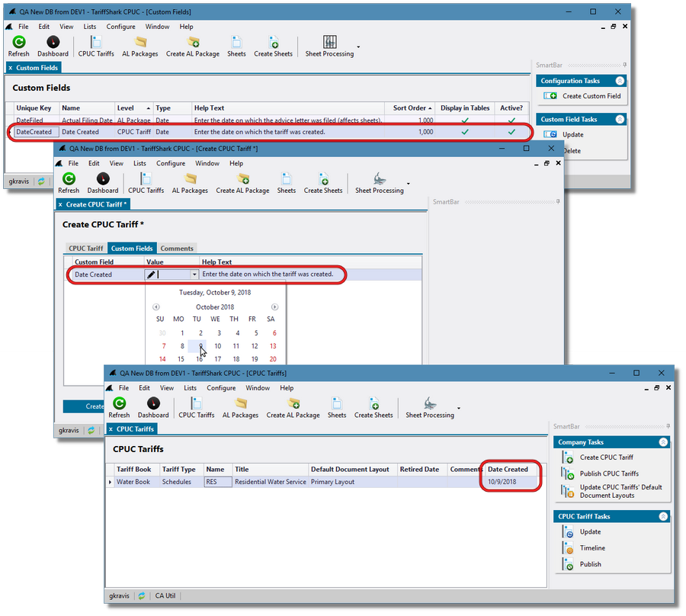
Task: Go to previous month in the calendar
Action: (x=155, y=307)
